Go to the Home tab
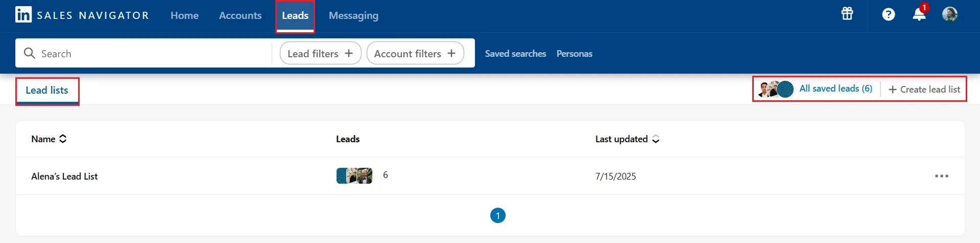980x243 pixels. click(x=184, y=15)
